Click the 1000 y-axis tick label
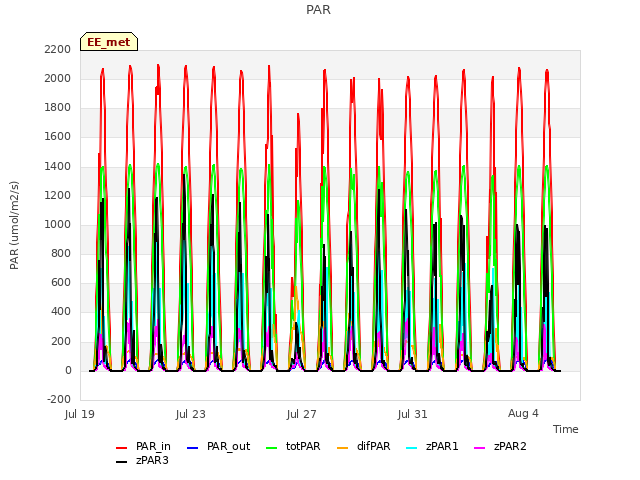Viewport: 640px width, 480px height. point(58,224)
